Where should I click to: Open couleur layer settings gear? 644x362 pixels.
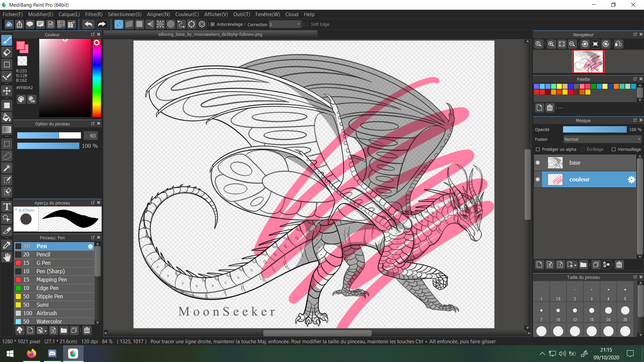click(x=631, y=179)
